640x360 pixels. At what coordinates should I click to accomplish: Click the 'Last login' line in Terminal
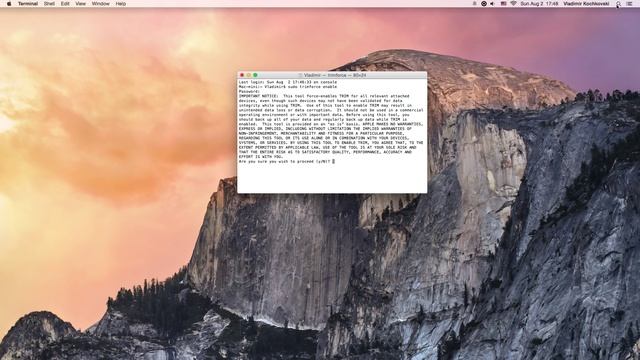pyautogui.click(x=288, y=82)
